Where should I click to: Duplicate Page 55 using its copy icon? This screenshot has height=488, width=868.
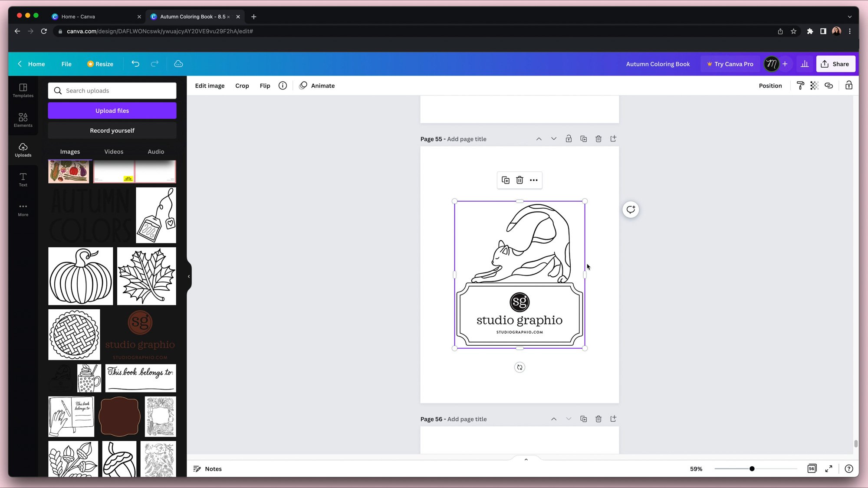[x=583, y=139]
